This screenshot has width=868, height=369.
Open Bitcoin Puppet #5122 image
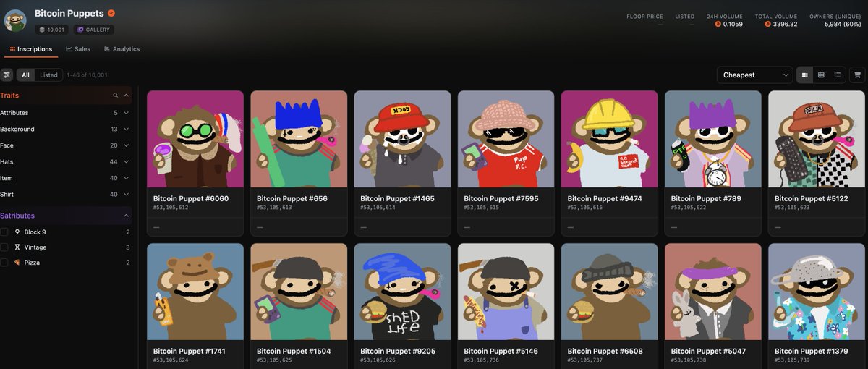pyautogui.click(x=816, y=139)
